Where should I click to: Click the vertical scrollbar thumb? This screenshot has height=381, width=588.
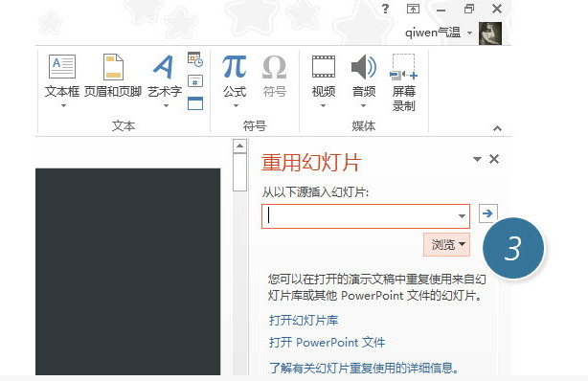[x=239, y=172]
